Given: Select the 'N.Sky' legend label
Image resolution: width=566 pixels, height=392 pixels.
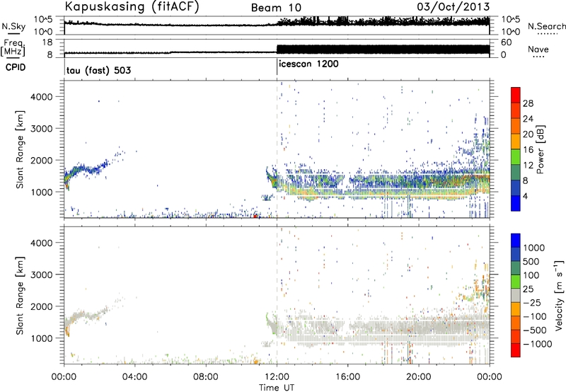Looking at the screenshot, I should (13, 26).
